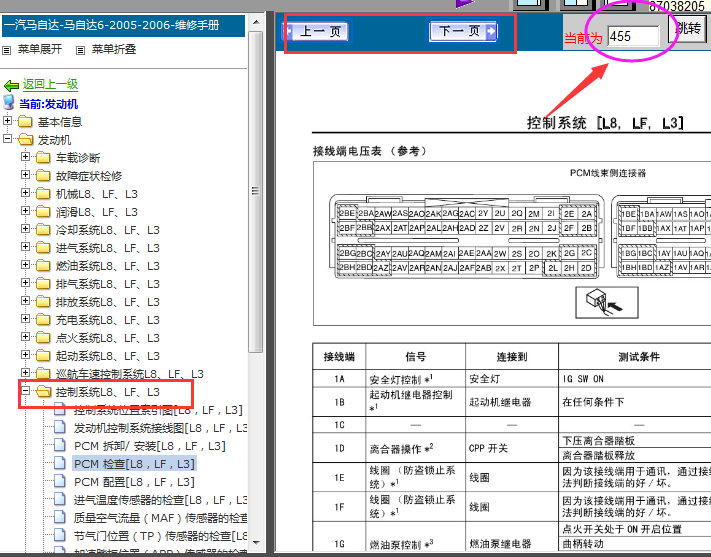Expand the 起动系统L8、LF、L3 node

25,355
